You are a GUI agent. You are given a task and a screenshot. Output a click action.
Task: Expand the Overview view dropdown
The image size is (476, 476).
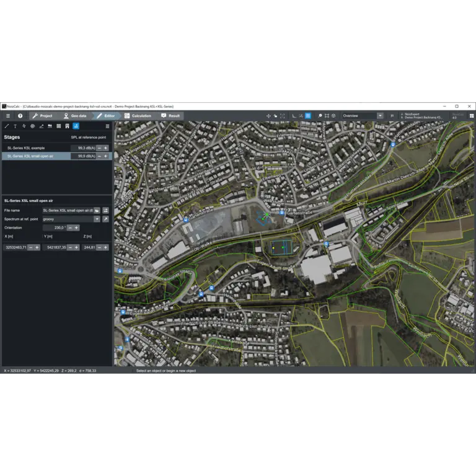pos(380,116)
